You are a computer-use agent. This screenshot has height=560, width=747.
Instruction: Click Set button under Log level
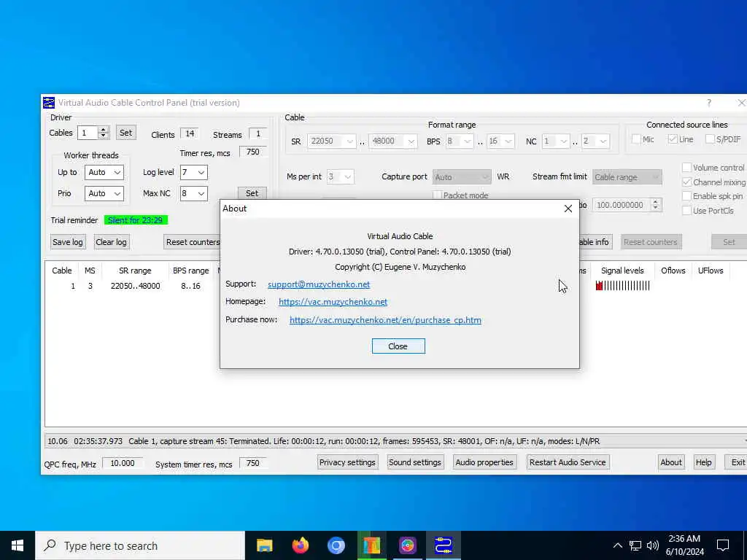[252, 193]
